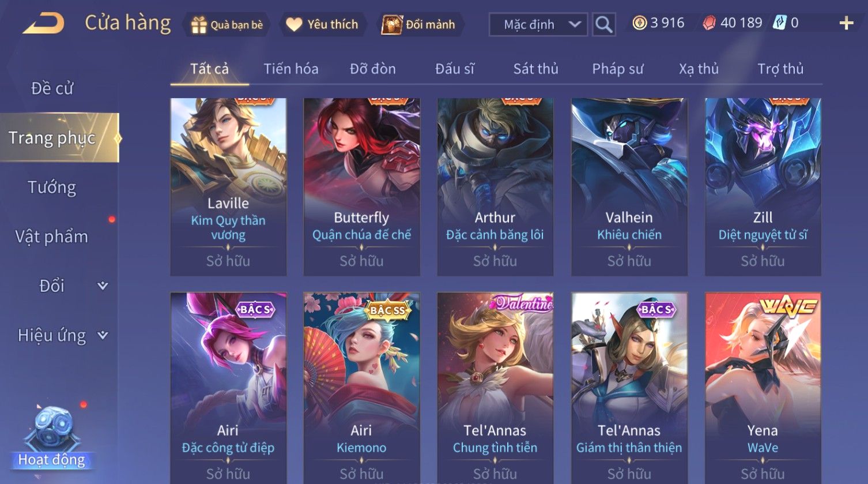The width and height of the screenshot is (868, 484).
Task: Switch to the Sát thủ tab
Action: tap(535, 69)
